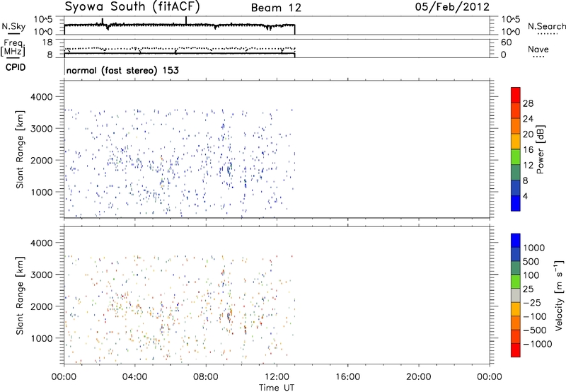Screen dimensions: 566x392
Task: Click the 20:00 time tick label
Action: [419, 377]
